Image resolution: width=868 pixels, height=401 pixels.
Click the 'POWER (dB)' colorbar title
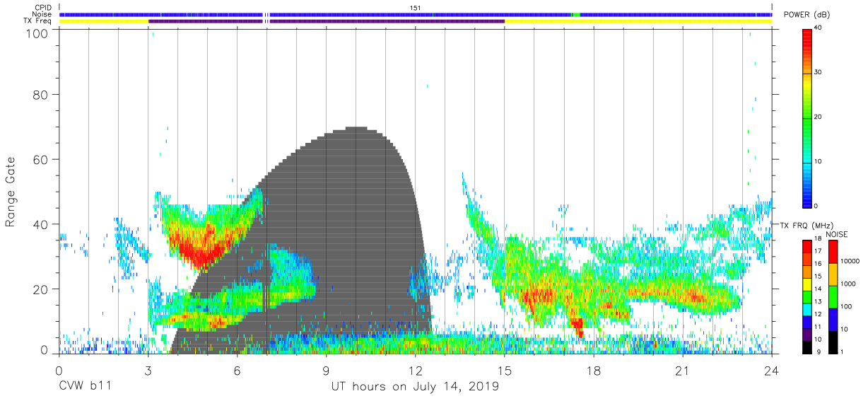coord(807,15)
